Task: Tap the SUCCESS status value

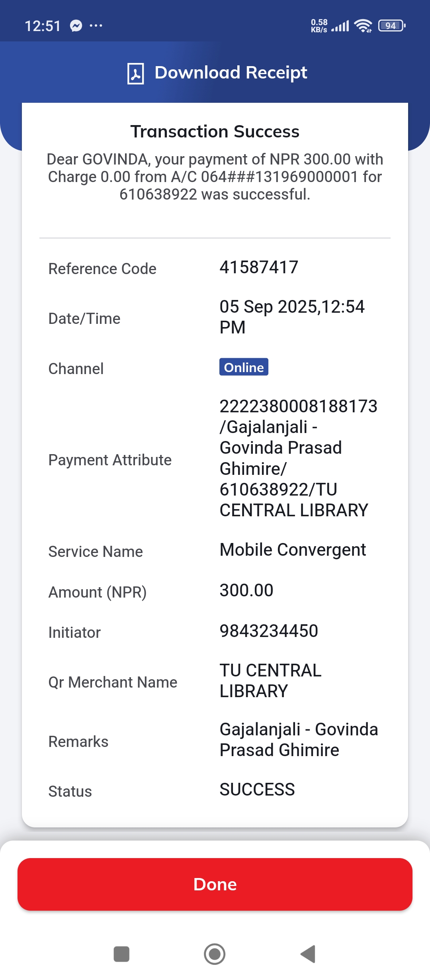Action: 257,790
